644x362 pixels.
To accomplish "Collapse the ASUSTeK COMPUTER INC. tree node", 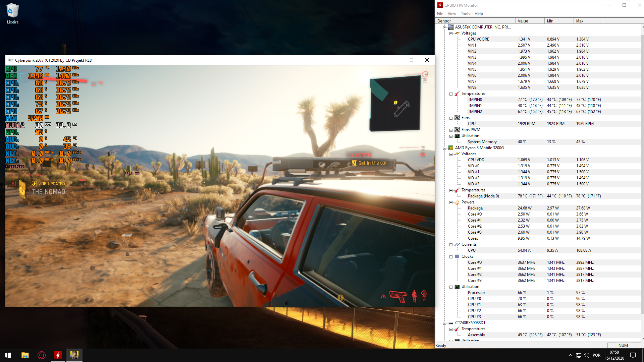I will (x=445, y=27).
